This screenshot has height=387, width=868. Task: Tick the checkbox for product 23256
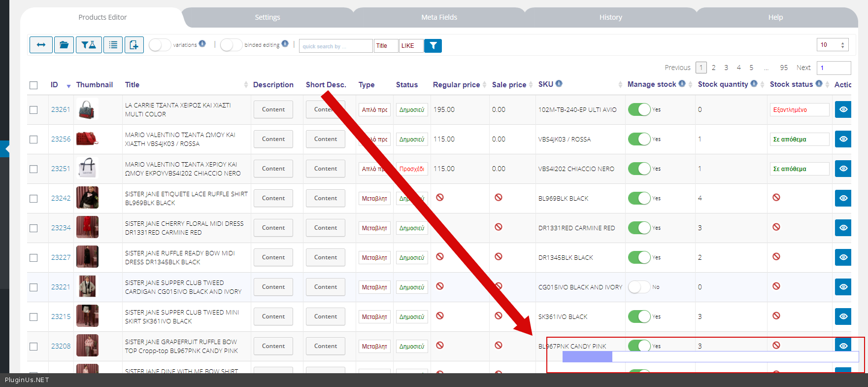pyautogui.click(x=33, y=140)
